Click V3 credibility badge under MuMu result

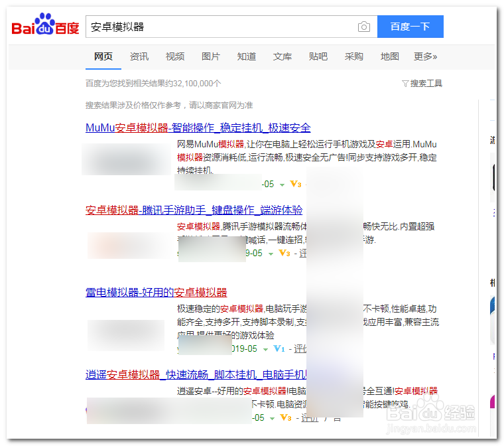[x=296, y=184]
